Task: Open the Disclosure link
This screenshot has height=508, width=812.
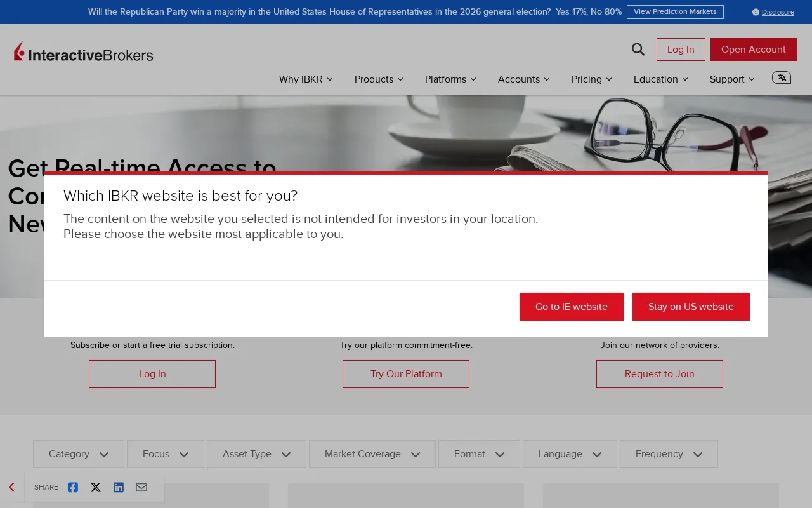Action: [x=778, y=12]
